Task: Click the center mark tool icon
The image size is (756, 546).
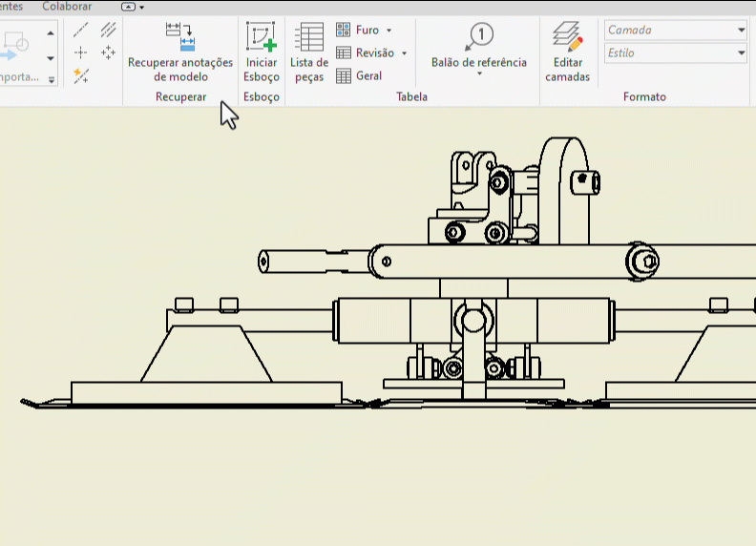Action: tap(81, 52)
